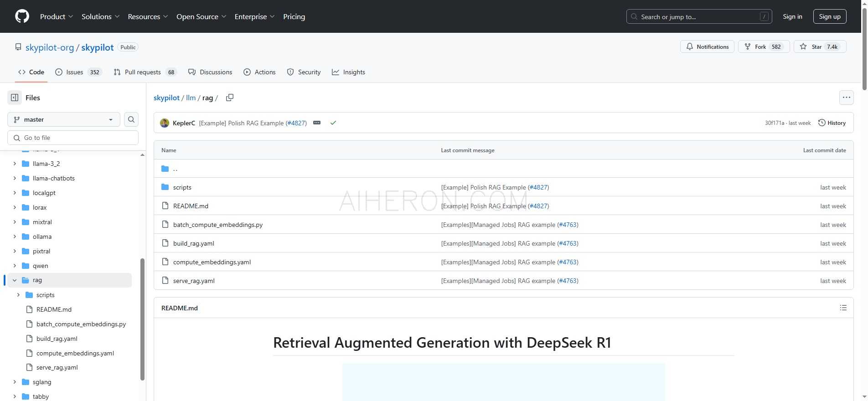
Task: Open the #4827 link in commit header
Action: (x=296, y=123)
